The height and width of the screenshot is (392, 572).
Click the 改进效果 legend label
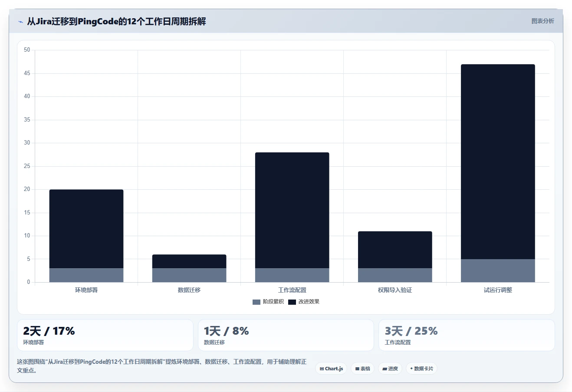pyautogui.click(x=309, y=302)
